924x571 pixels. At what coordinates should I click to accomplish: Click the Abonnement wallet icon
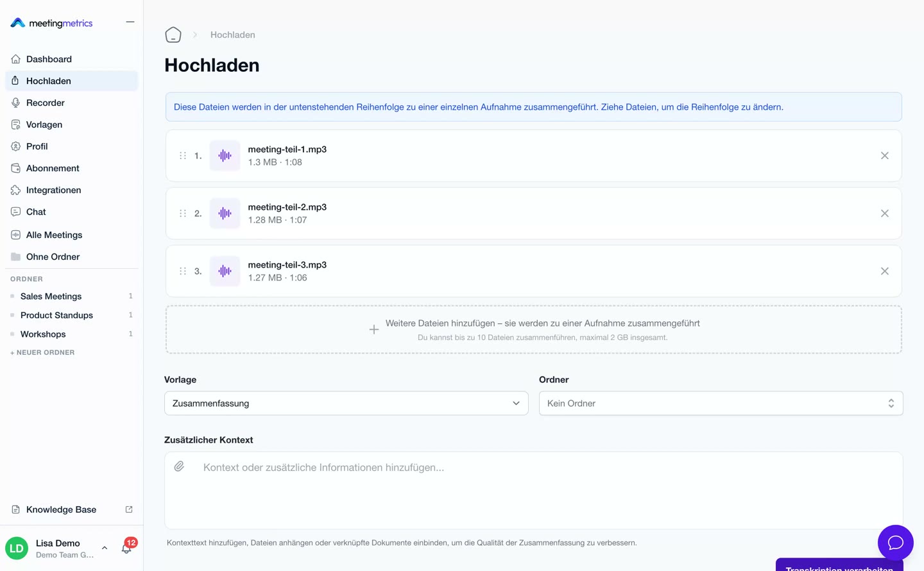16,168
